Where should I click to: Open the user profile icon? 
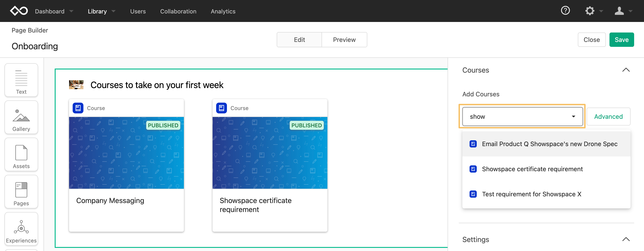[619, 11]
